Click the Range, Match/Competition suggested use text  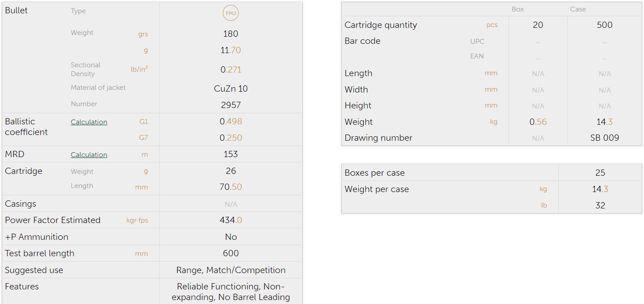click(x=231, y=270)
